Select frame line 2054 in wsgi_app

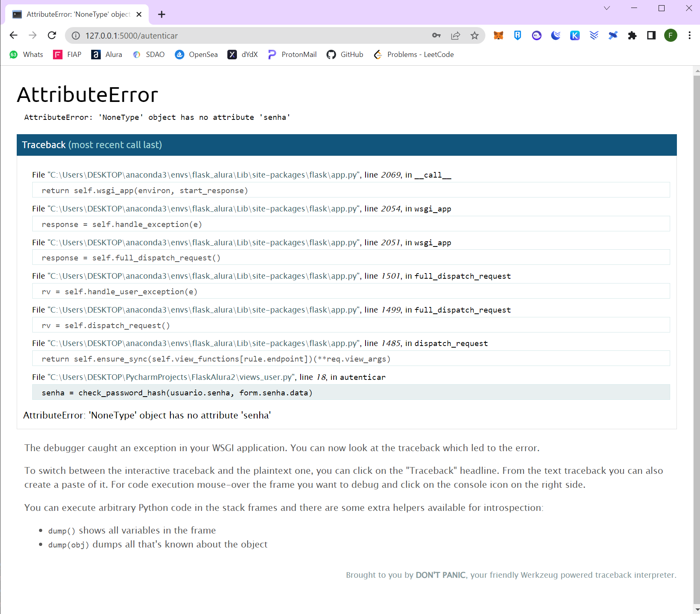click(x=242, y=209)
